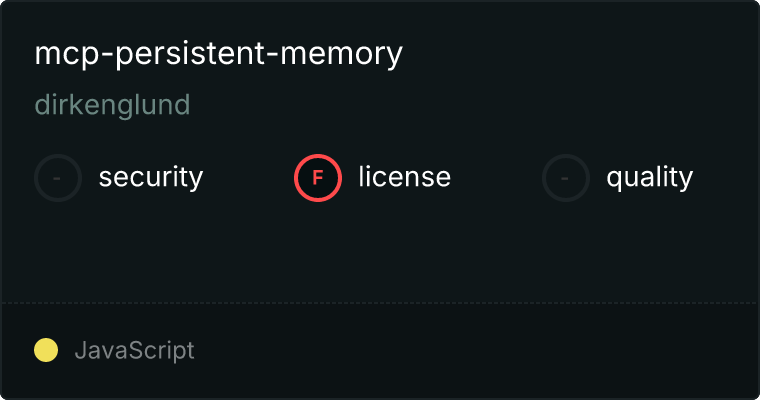760x400 pixels.
Task: Select the quality label text
Action: 649,178
